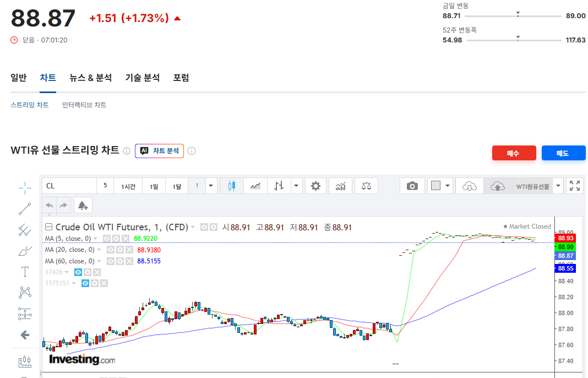Open the 기술 분석 tab
Screen dimensions: 588x378
(x=143, y=78)
